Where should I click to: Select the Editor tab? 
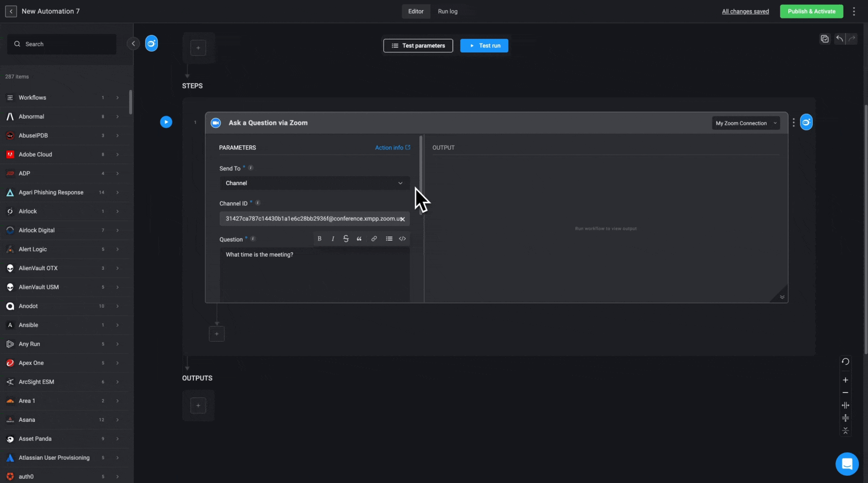coord(416,11)
